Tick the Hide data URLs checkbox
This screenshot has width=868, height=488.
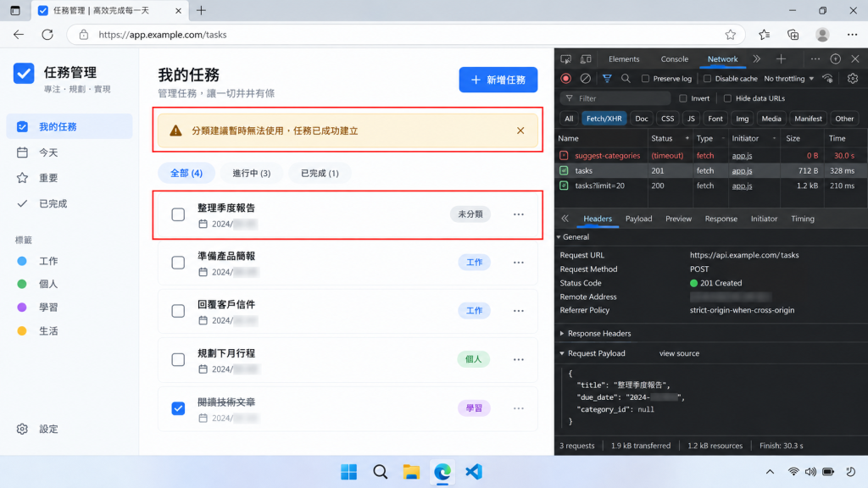[x=728, y=98]
